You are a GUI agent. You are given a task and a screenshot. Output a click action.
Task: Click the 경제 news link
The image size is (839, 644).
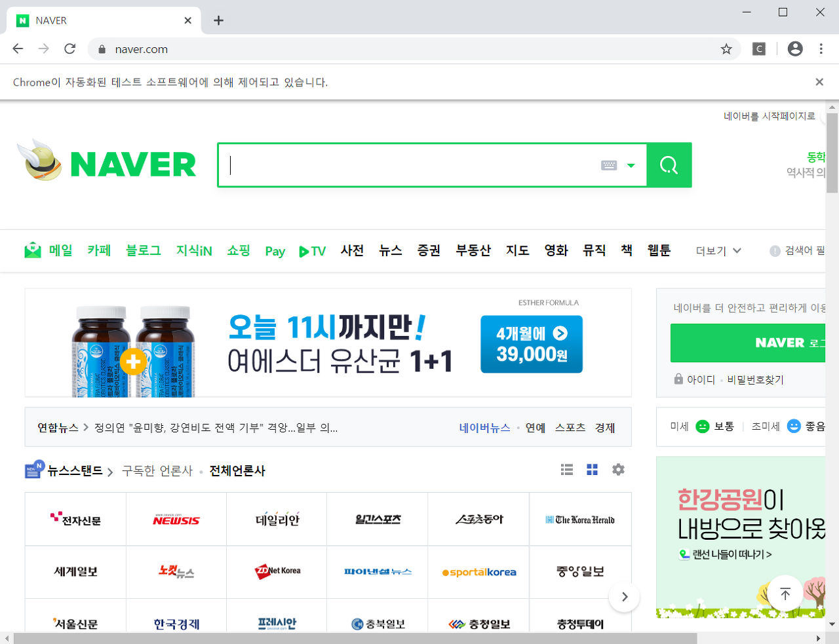click(605, 428)
